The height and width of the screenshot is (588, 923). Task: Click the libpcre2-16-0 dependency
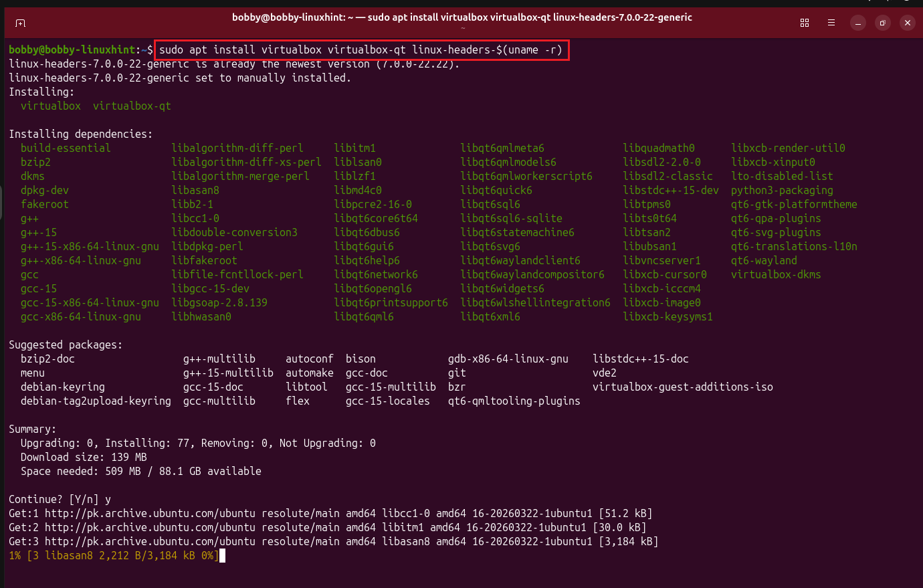[373, 204]
